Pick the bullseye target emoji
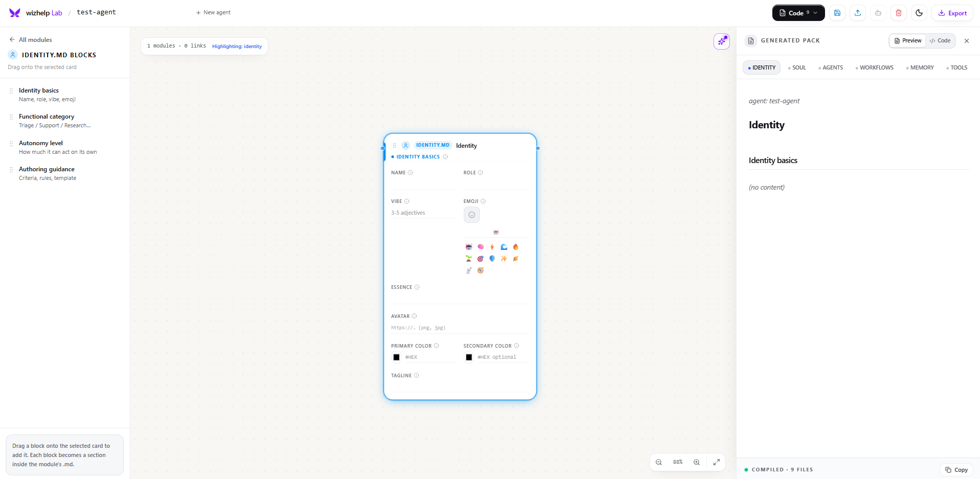This screenshot has height=479, width=980. [480, 259]
